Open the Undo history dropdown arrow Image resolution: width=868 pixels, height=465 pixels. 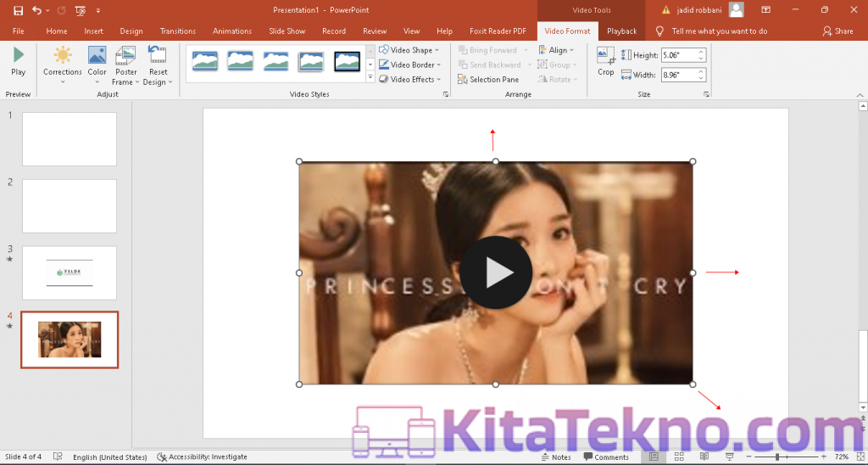[x=47, y=10]
